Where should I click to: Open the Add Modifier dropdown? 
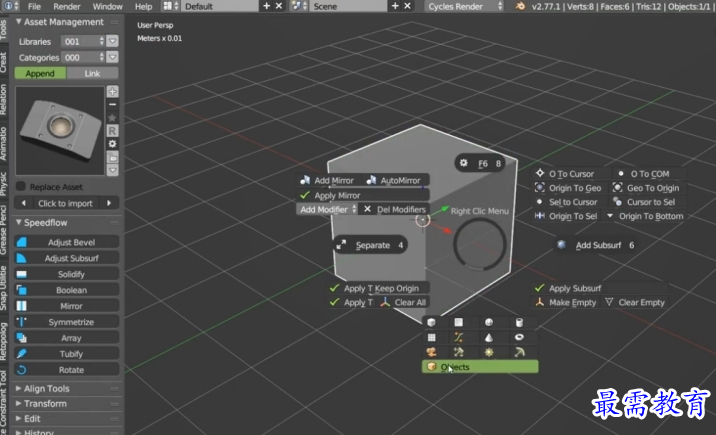pyautogui.click(x=328, y=209)
